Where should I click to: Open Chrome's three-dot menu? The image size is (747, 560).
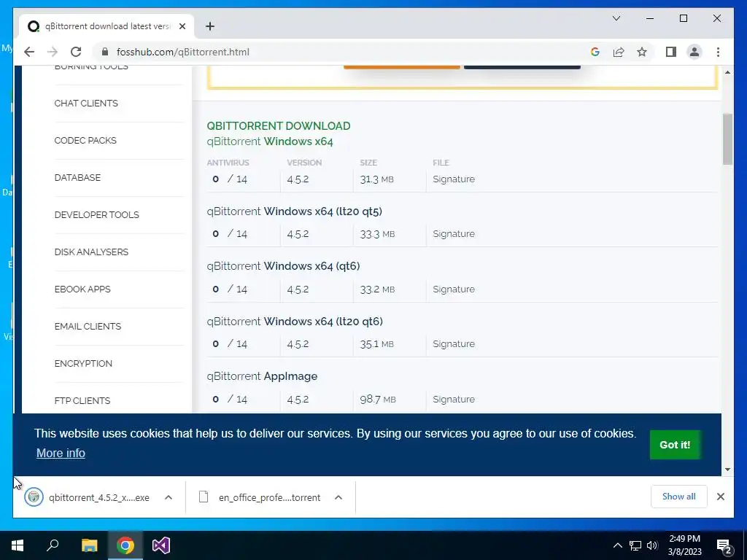click(718, 52)
